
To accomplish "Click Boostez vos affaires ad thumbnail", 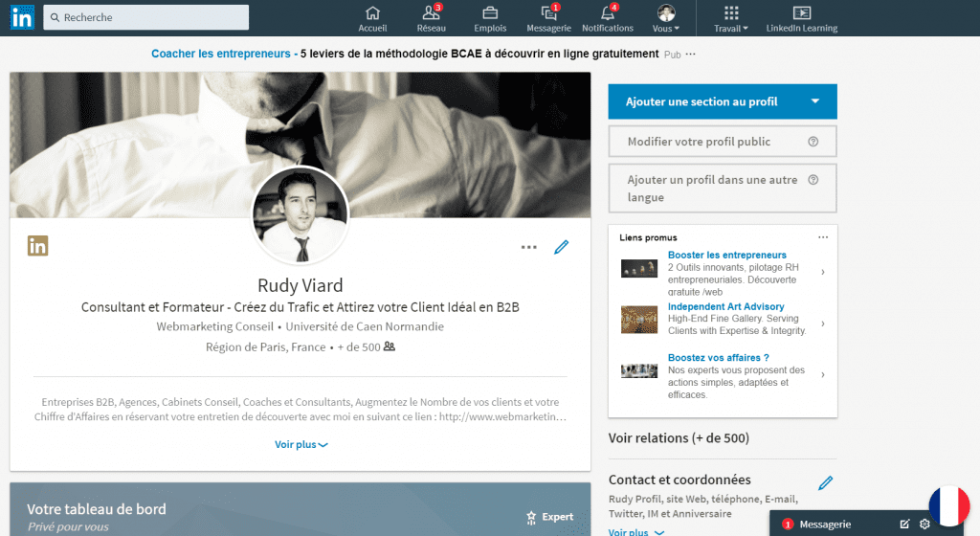I will tap(638, 371).
